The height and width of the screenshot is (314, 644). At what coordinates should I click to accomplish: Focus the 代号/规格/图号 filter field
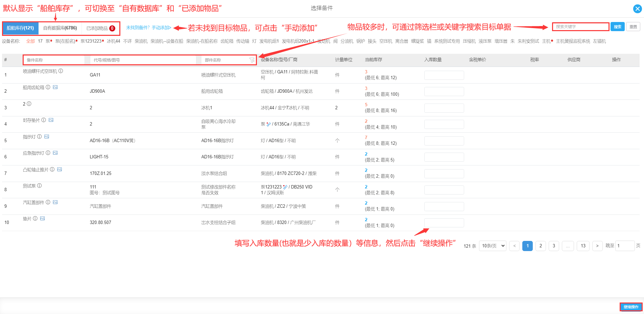143,60
